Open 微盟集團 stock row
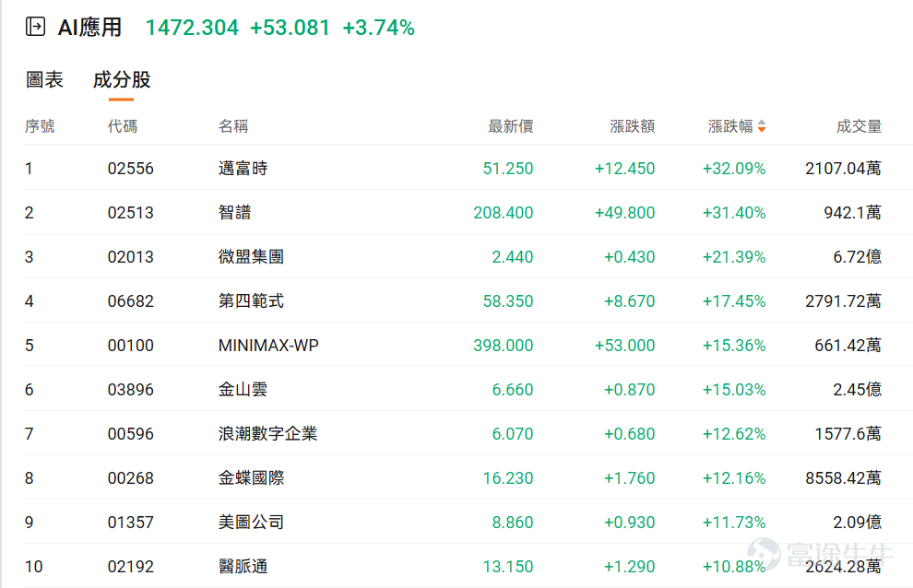913x588 pixels. pyautogui.click(x=453, y=257)
